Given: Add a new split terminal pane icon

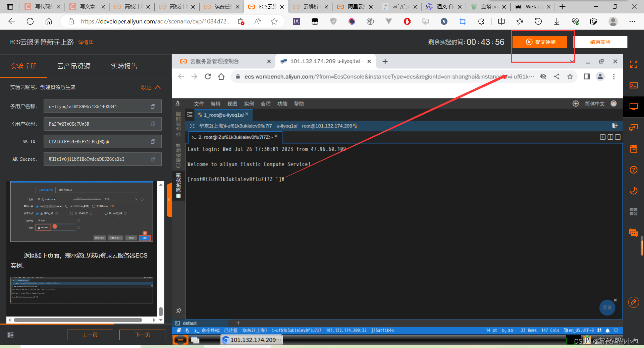Looking at the screenshot, I should 603,137.
